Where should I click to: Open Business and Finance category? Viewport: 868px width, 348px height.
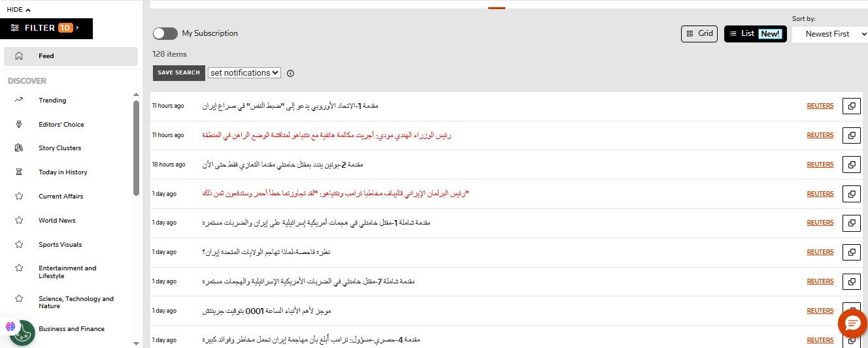click(x=71, y=329)
